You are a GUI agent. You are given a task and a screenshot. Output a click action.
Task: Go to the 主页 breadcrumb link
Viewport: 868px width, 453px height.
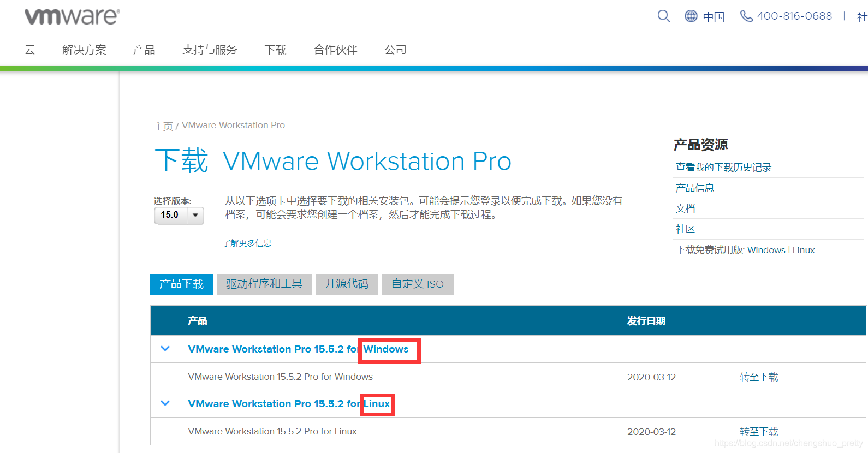tap(163, 126)
